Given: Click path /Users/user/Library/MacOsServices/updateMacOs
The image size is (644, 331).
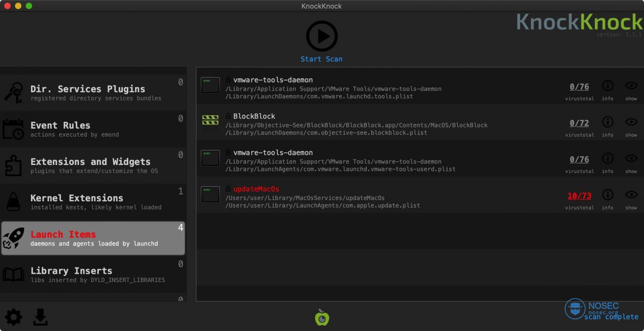Looking at the screenshot, I should [x=305, y=198].
